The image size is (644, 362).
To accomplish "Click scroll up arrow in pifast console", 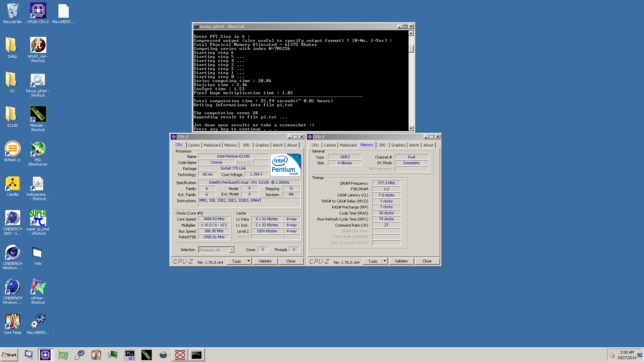I will (411, 33).
